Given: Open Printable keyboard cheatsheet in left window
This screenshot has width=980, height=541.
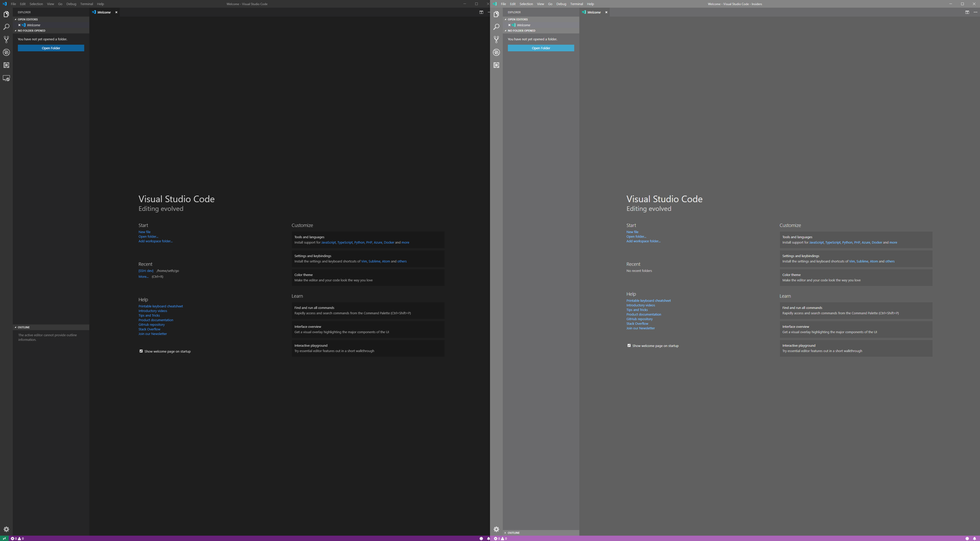Looking at the screenshot, I should click(x=161, y=306).
